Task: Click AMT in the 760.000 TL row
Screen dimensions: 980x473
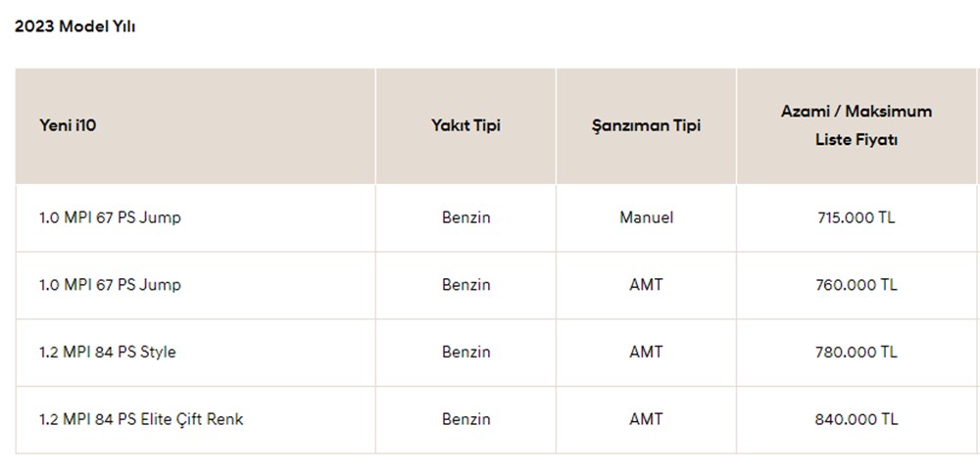Action: coord(646,285)
